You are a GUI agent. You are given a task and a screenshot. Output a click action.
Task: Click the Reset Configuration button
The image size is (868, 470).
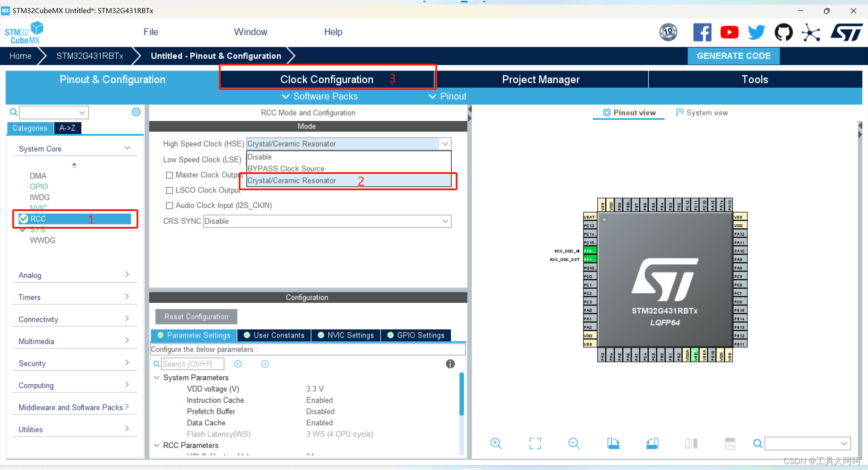[x=196, y=317]
